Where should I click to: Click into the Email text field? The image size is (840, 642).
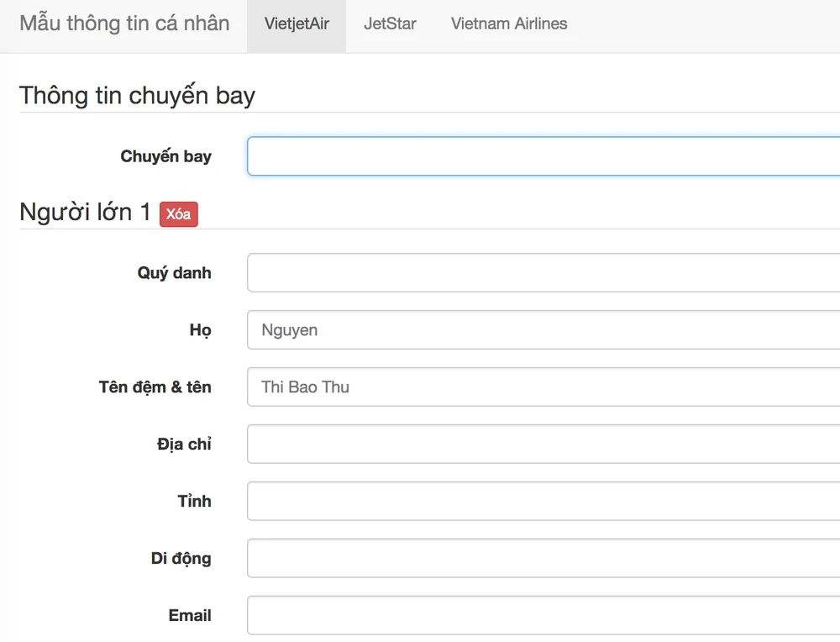[x=543, y=616]
